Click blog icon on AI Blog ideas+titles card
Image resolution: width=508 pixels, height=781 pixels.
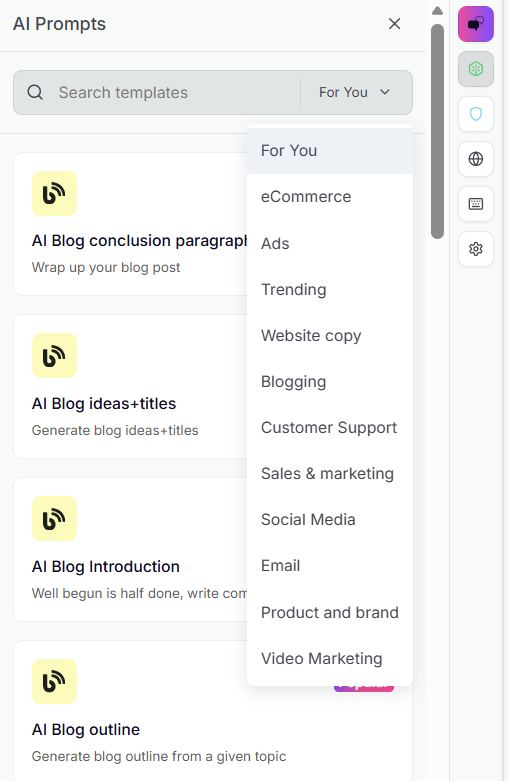(x=54, y=356)
